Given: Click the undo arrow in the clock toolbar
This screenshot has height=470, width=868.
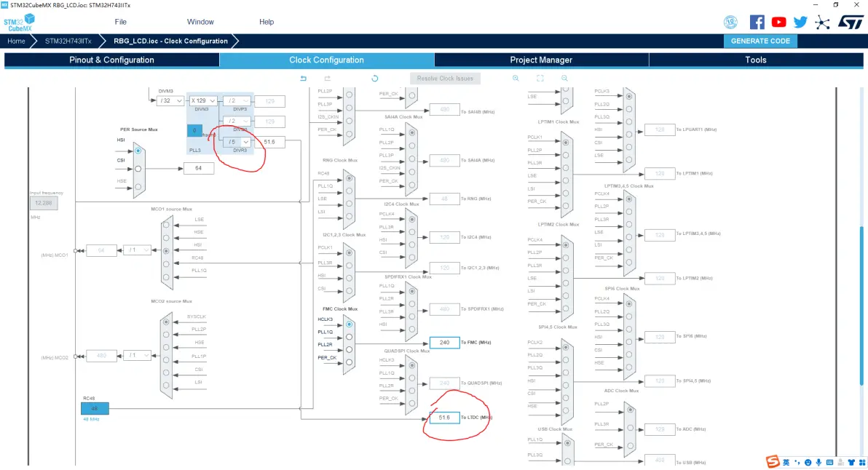Looking at the screenshot, I should point(304,79).
